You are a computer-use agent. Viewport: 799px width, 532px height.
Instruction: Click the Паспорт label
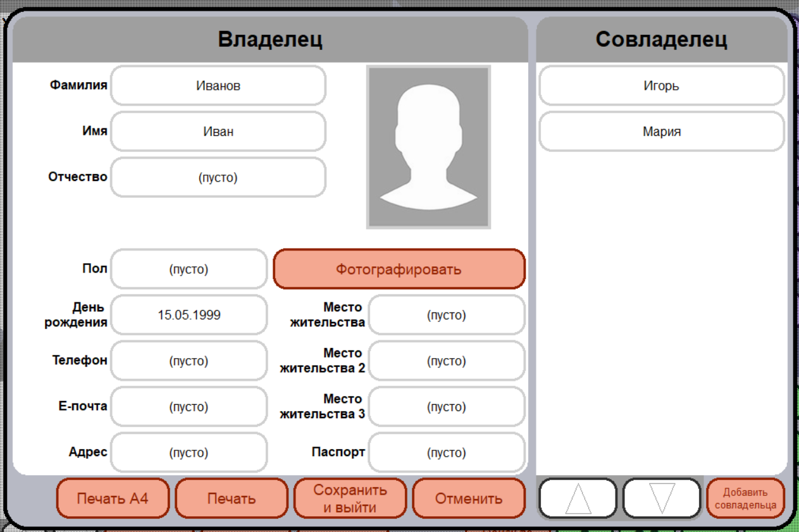[338, 452]
